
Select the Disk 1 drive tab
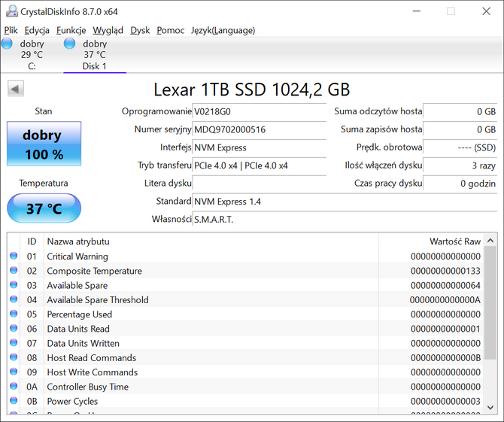(x=95, y=55)
